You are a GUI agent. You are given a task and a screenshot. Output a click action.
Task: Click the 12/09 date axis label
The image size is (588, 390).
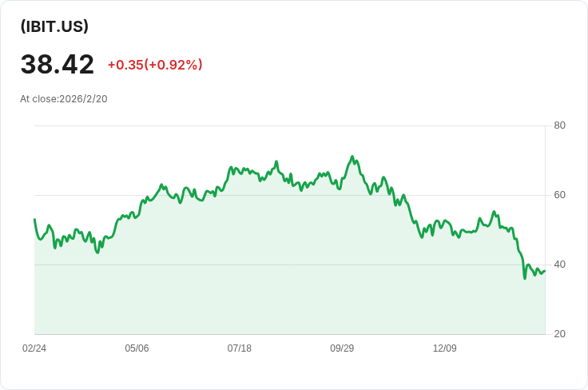(x=444, y=348)
